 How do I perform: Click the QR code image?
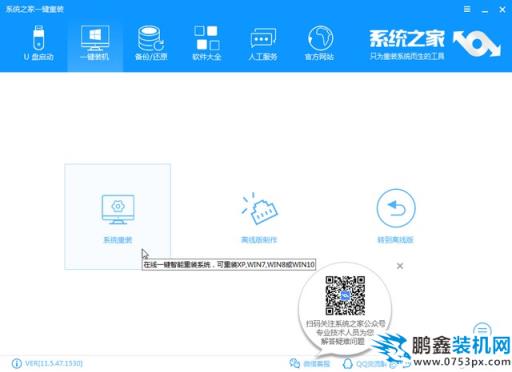345,295
